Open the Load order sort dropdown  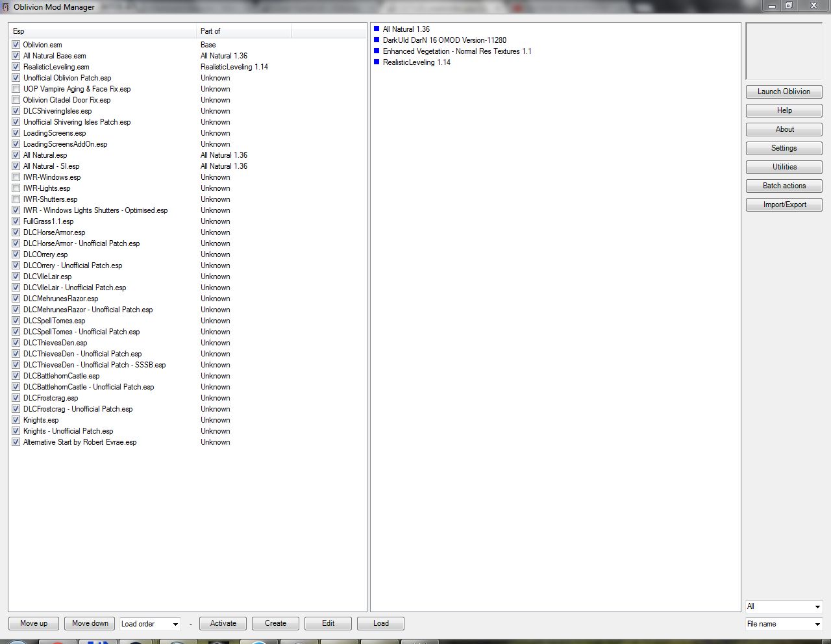(x=150, y=624)
